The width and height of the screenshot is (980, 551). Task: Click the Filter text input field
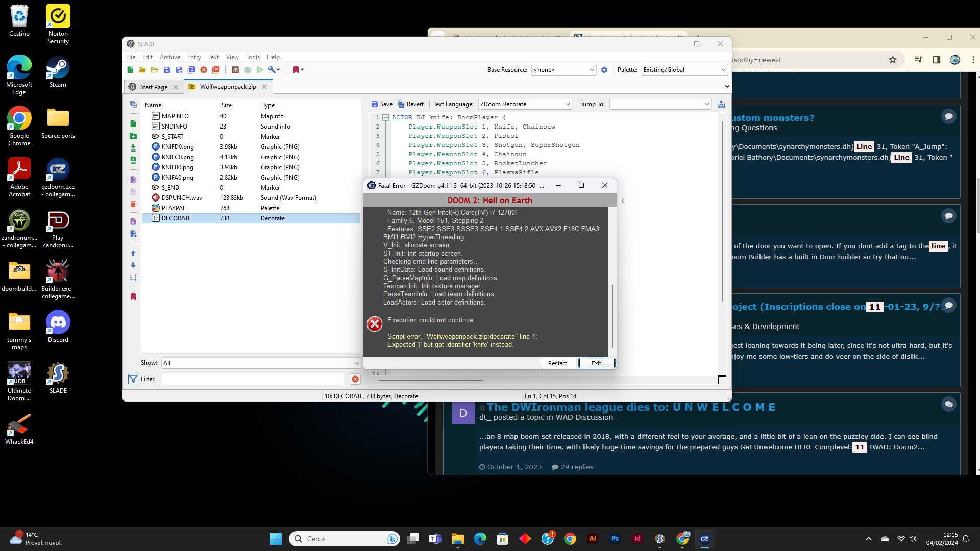pyautogui.click(x=253, y=379)
